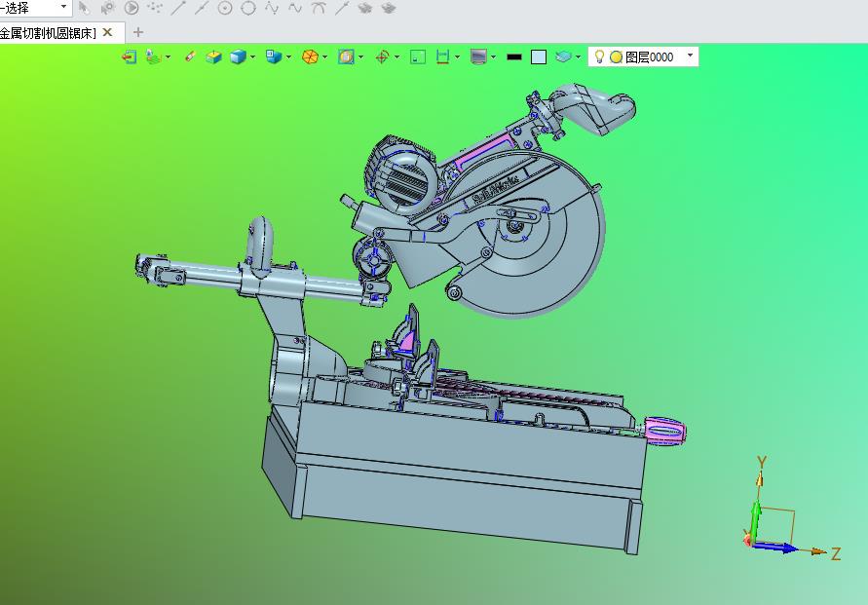Screen dimensions: 868x605
Task: Click the dimension measure icon
Action: tap(442, 57)
